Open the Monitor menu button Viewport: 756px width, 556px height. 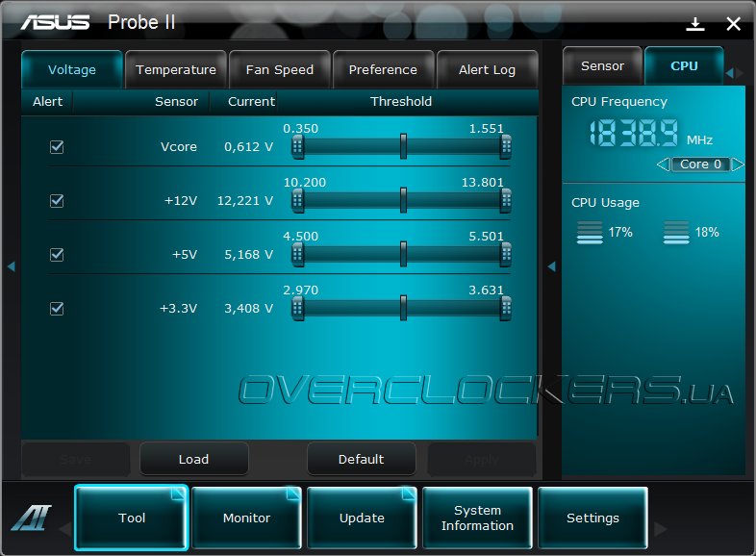tap(246, 518)
